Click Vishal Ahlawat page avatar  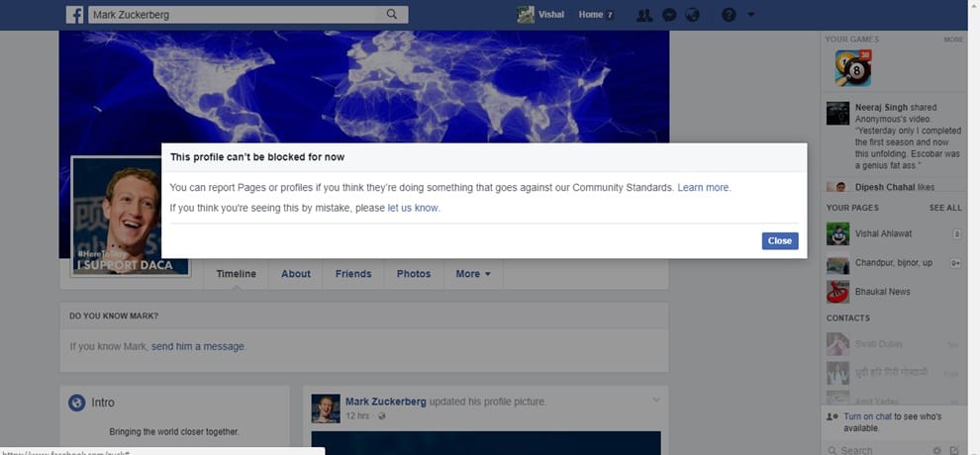(837, 233)
